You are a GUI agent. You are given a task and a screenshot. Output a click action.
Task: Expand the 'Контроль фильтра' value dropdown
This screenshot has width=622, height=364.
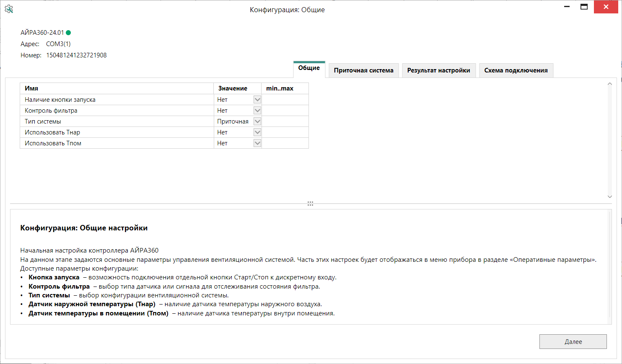[x=257, y=111]
